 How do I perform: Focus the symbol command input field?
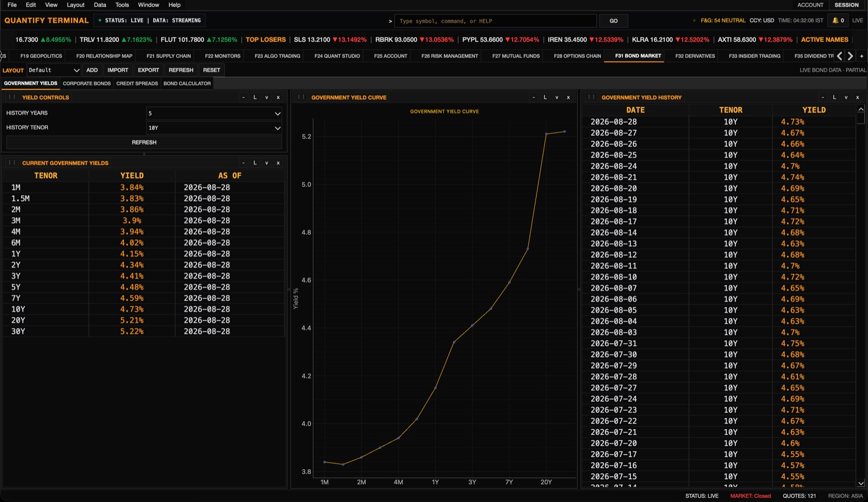click(495, 21)
